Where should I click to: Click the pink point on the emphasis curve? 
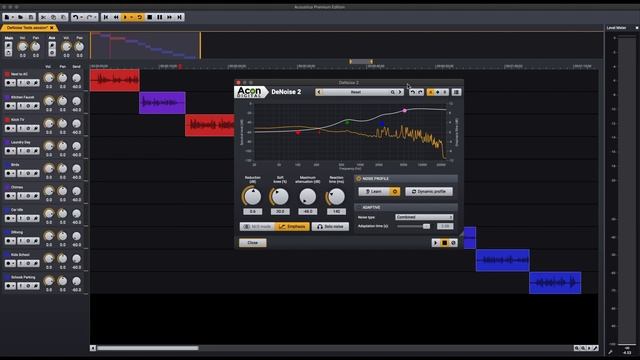tap(404, 110)
